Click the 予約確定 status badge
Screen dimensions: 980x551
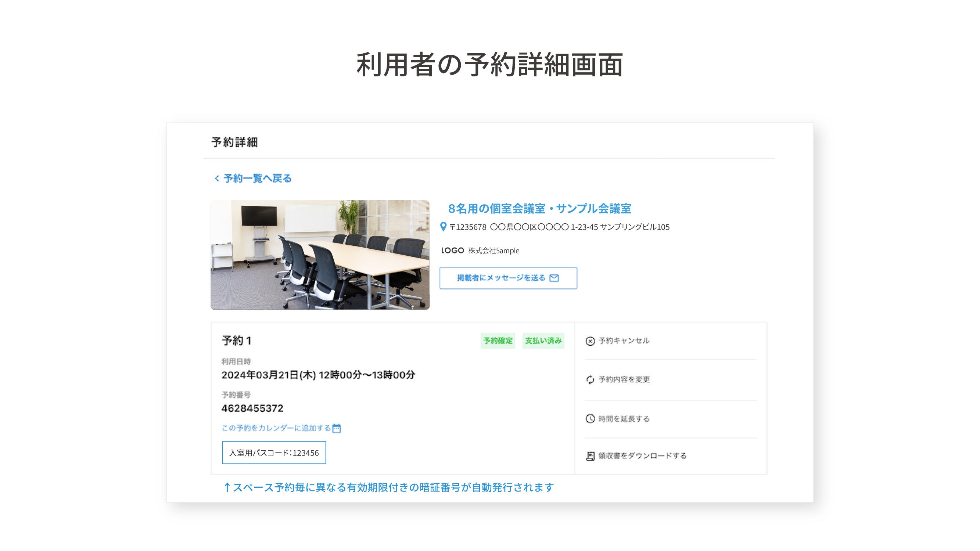click(x=498, y=341)
